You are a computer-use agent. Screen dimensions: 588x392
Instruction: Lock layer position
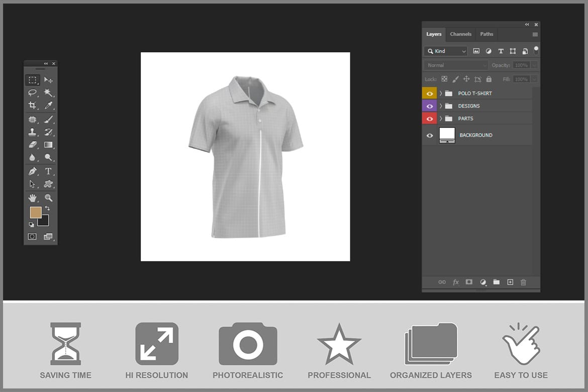[466, 79]
